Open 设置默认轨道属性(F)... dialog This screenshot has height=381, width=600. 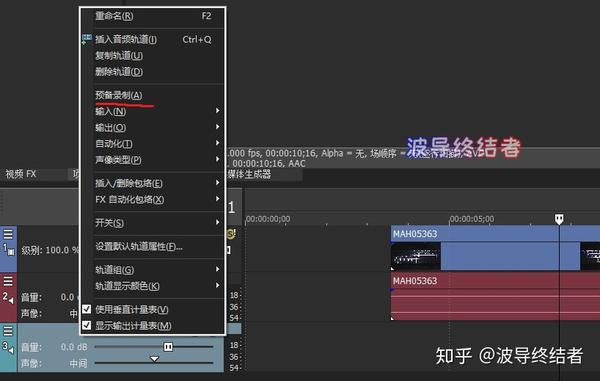(153, 247)
